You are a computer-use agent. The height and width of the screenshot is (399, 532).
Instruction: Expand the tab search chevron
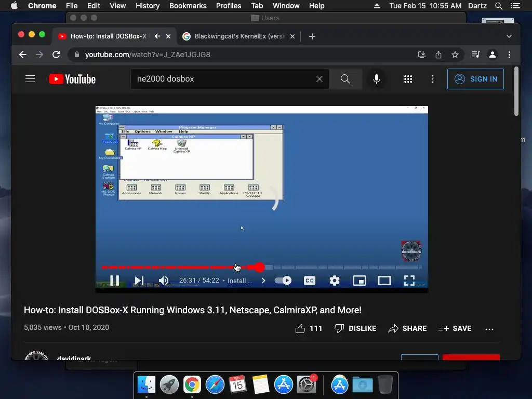[x=509, y=36]
